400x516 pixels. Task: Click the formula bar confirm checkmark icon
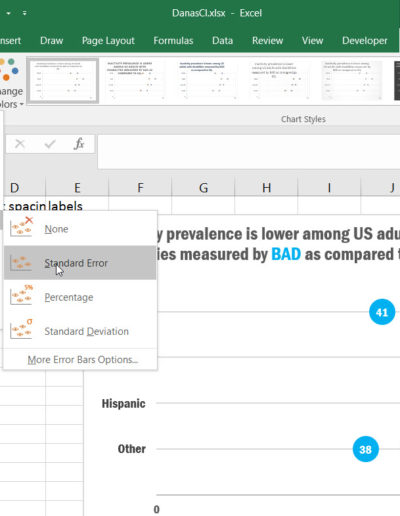pos(50,144)
